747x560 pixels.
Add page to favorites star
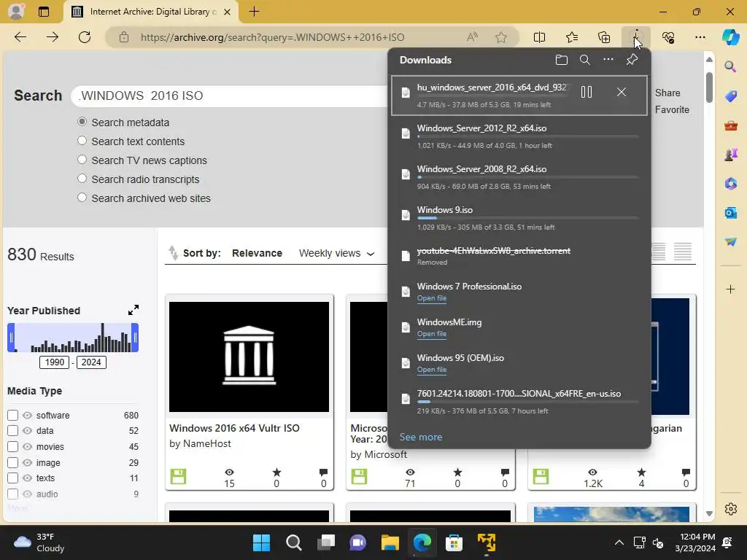click(500, 37)
